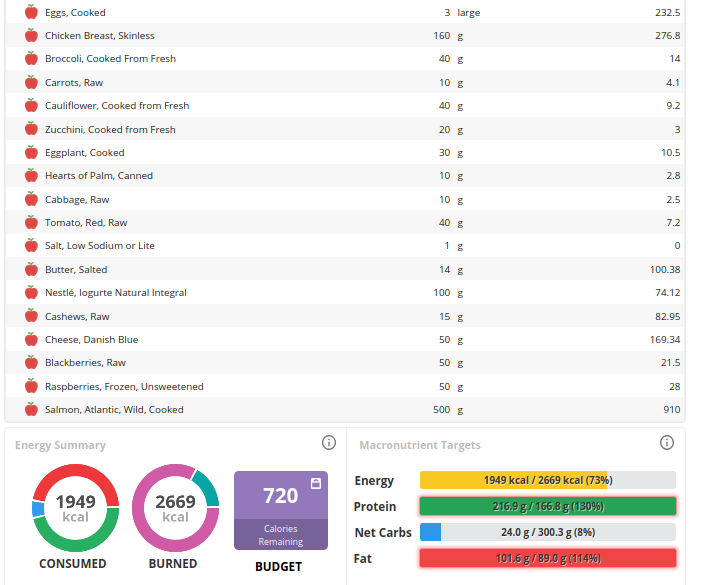The image size is (701, 585).
Task: Click the 74.12 value for Nestlé Iogurte
Action: (667, 293)
